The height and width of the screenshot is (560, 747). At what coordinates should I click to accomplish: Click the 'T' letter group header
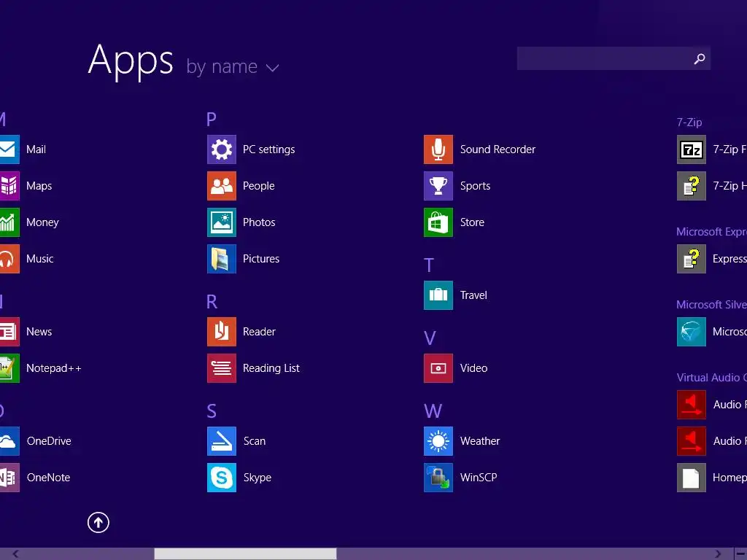(x=429, y=265)
